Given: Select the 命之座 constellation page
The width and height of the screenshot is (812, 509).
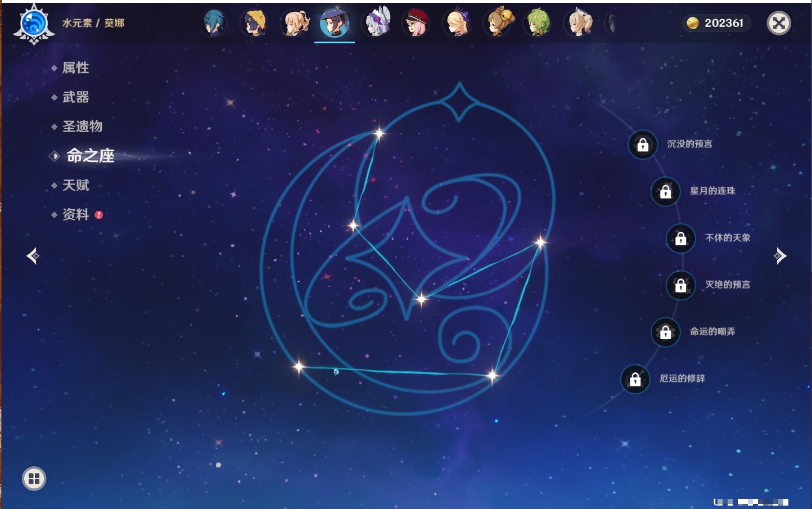Looking at the screenshot, I should pyautogui.click(x=90, y=156).
